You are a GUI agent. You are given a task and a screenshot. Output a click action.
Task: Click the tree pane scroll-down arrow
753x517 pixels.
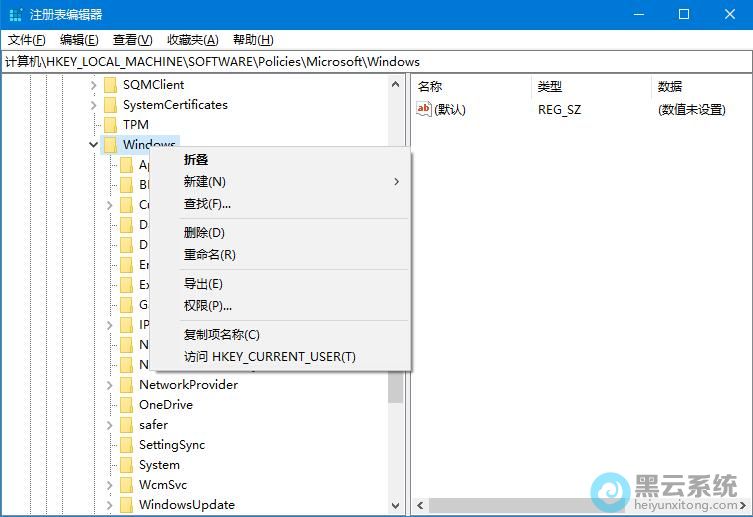click(x=396, y=505)
